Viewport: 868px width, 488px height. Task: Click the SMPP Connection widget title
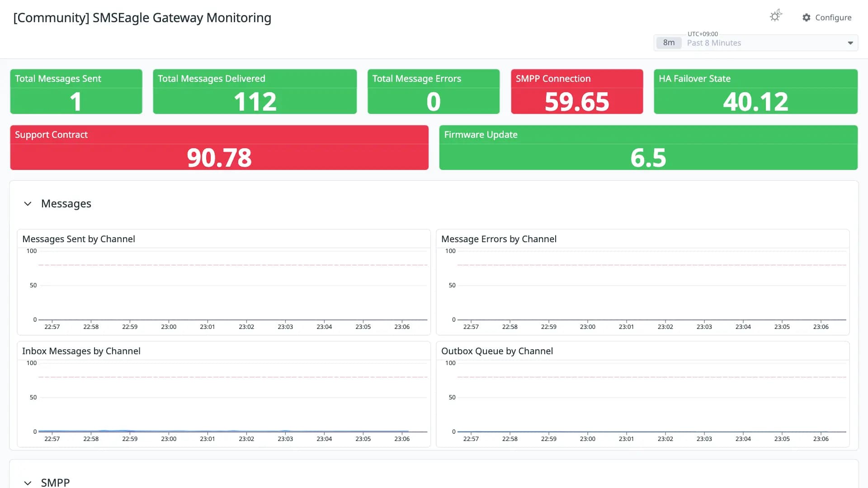553,79
